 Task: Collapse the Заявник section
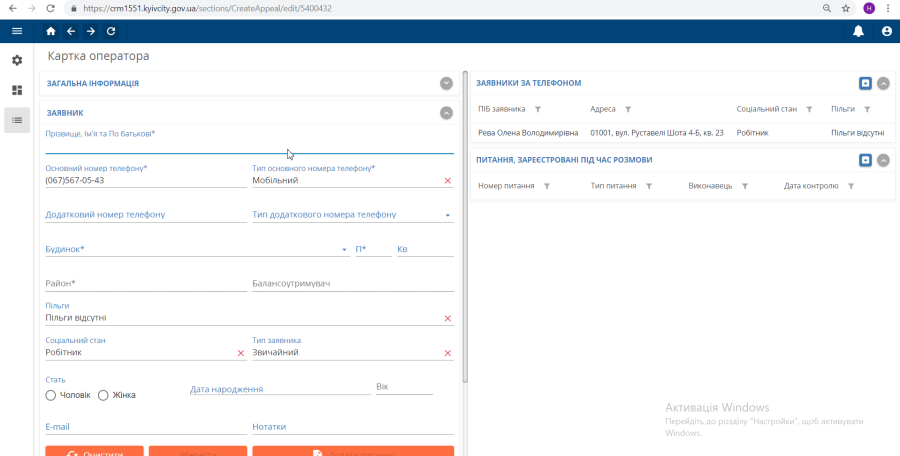[446, 113]
